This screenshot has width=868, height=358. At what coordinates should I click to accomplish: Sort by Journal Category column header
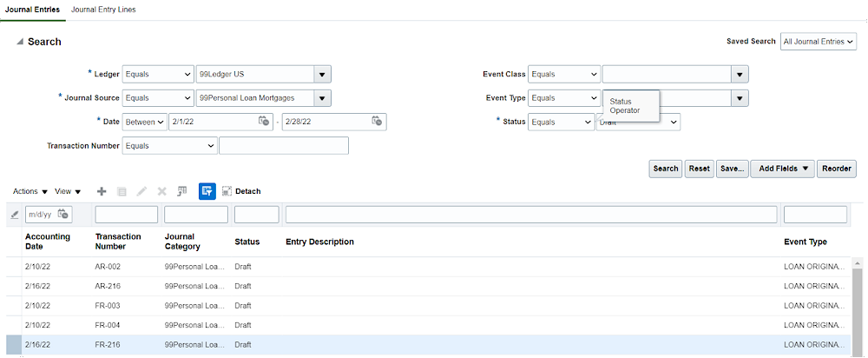[182, 242]
